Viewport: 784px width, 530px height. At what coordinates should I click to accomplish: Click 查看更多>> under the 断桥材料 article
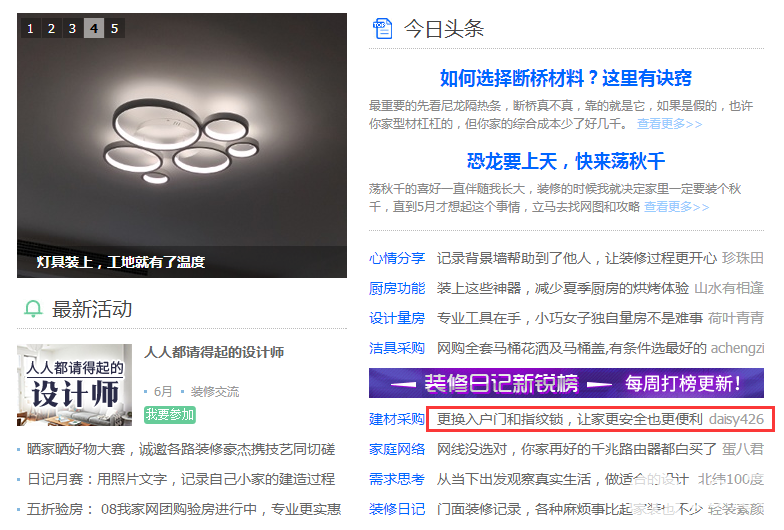670,124
